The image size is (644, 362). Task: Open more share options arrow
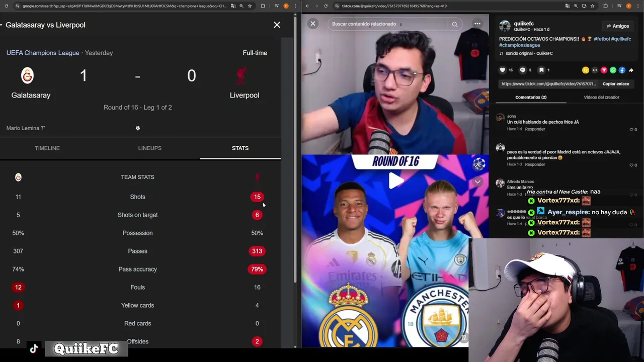point(631,70)
